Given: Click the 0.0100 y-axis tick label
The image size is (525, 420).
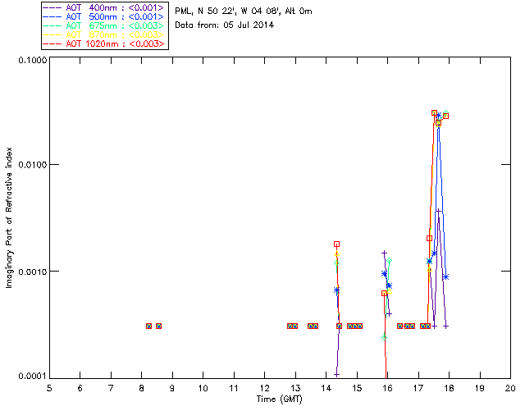Looking at the screenshot, I should pyautogui.click(x=33, y=165).
